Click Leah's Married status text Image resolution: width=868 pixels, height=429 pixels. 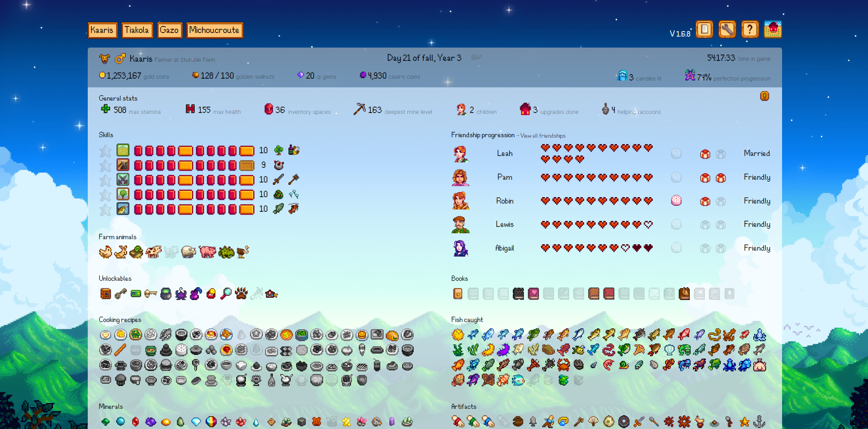coord(756,154)
